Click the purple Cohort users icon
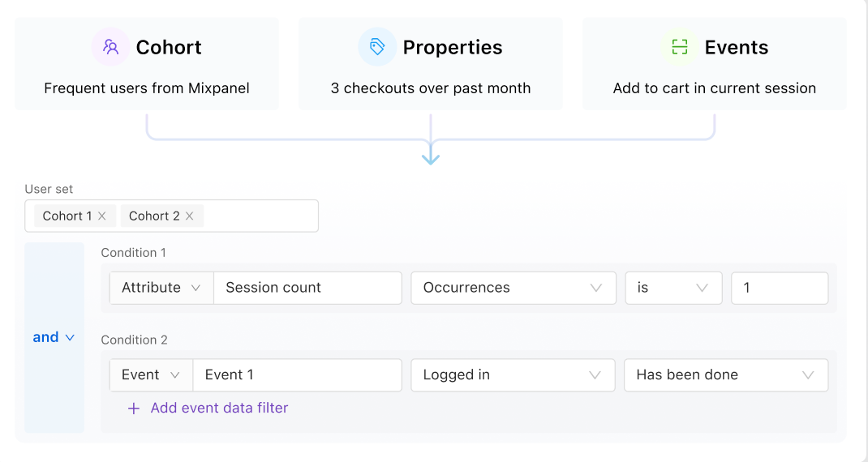The height and width of the screenshot is (462, 868). coord(110,47)
